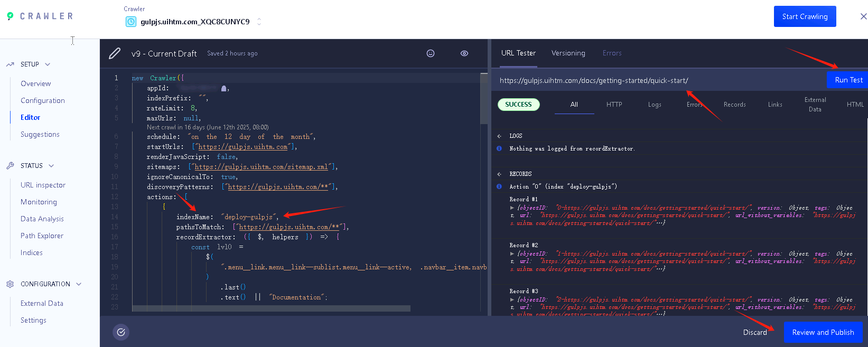Run the URL test
This screenshot has width=868, height=347.
[x=847, y=80]
